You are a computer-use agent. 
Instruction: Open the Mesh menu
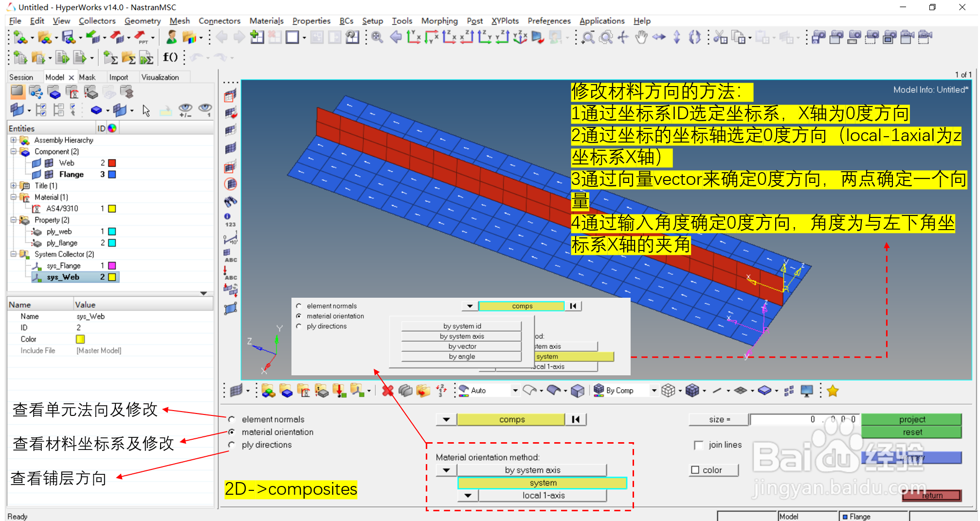tap(180, 21)
